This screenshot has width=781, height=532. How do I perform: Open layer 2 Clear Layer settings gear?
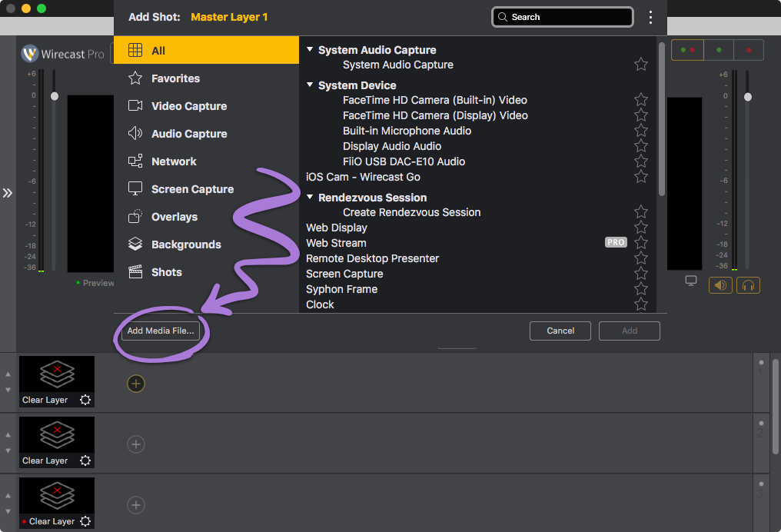click(x=85, y=461)
